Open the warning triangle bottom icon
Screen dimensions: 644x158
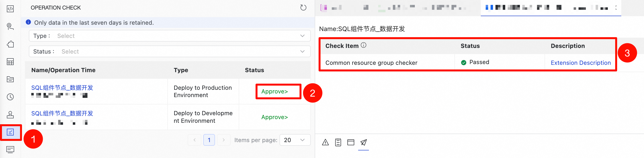[x=325, y=143]
